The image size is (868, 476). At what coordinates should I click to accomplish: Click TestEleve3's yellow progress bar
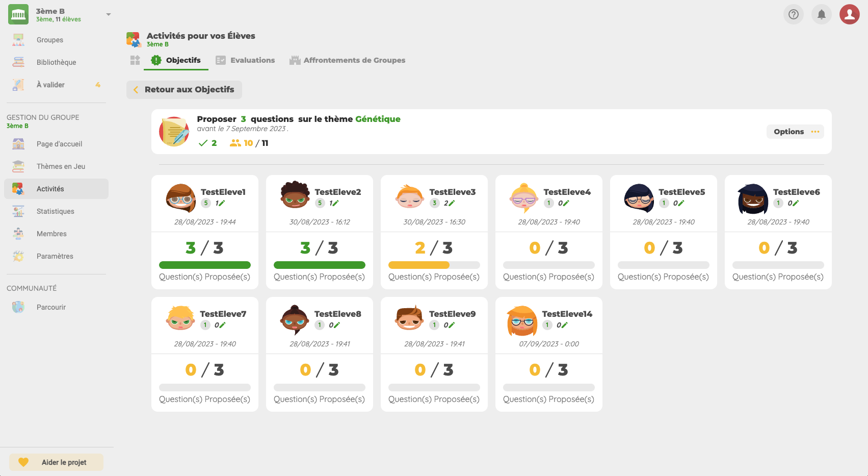(419, 265)
